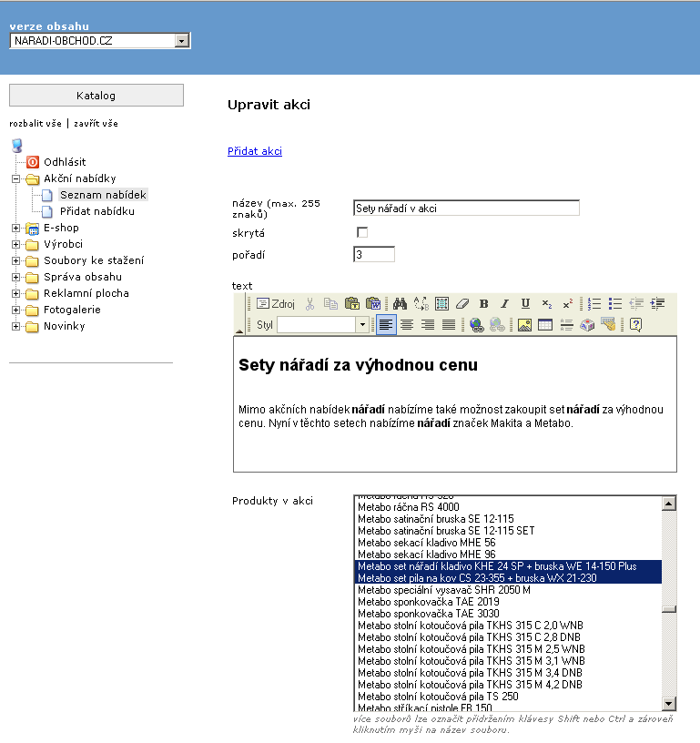Open Seznam nabídek tree item
The height and width of the screenshot is (743, 700).
tap(103, 195)
